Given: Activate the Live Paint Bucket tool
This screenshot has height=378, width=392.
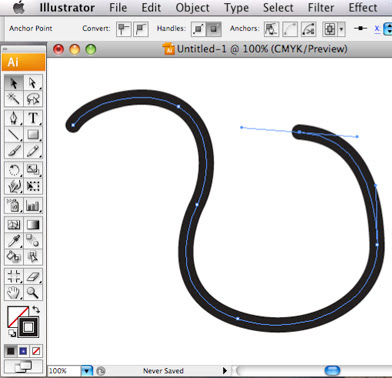Looking at the screenshot, I should [14, 257].
